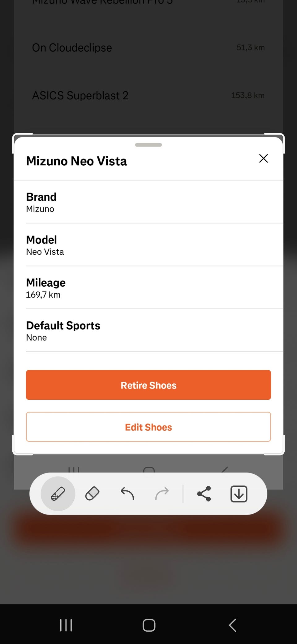This screenshot has width=297, height=644.
Task: Tap the Default Sports row
Action: 148,331
